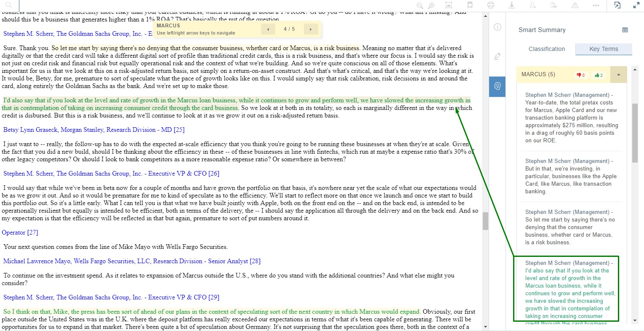
Task: Click the table grid view icon
Action: [625, 30]
